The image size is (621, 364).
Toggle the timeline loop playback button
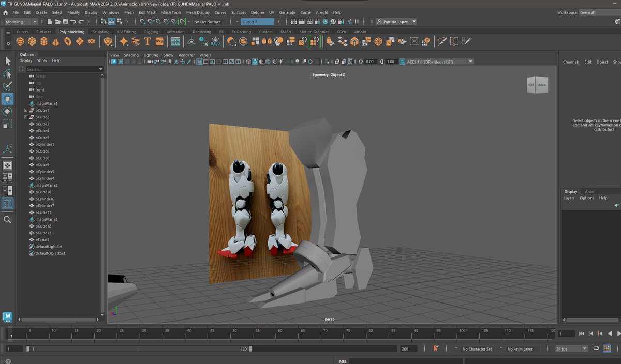[596, 349]
